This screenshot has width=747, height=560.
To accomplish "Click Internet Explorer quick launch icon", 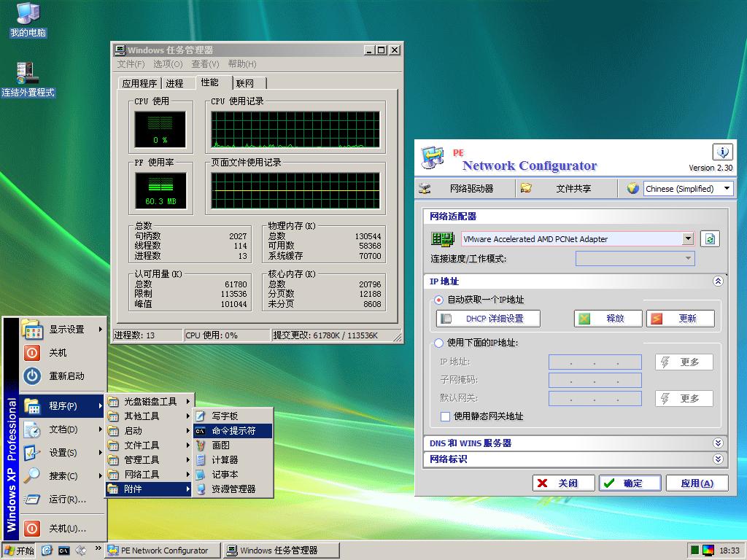I will pos(47,550).
